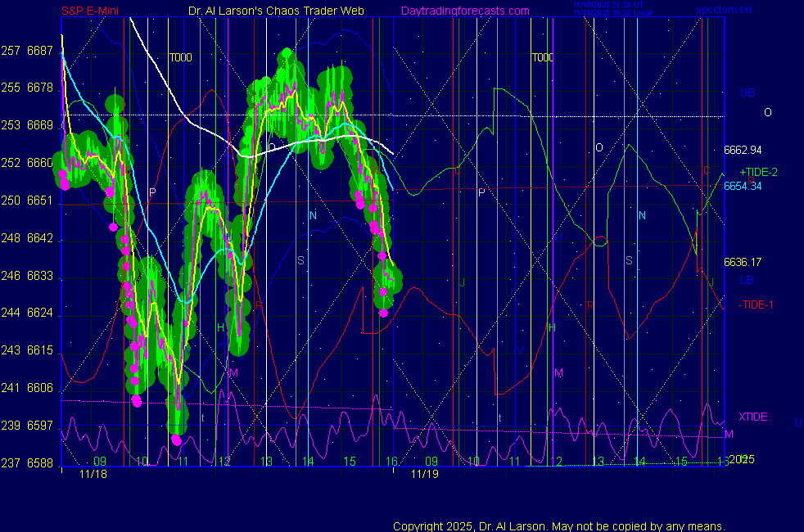Image resolution: width=804 pixels, height=532 pixels.
Task: Select the -TIDE-1 legend label
Action: point(756,304)
